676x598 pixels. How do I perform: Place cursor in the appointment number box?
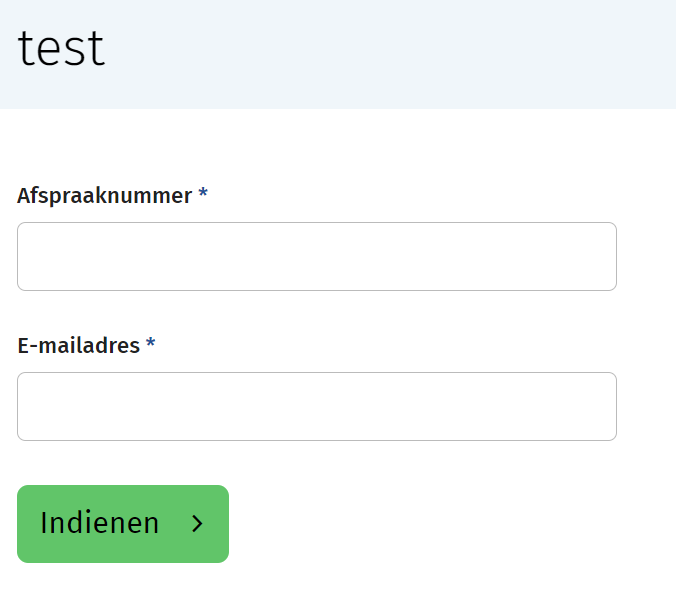[x=316, y=257]
